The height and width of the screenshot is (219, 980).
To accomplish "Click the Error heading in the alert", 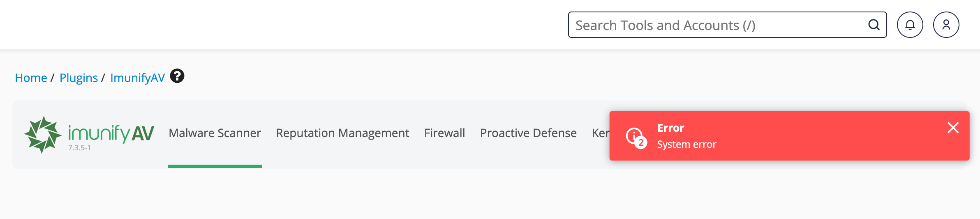I will click(670, 128).
